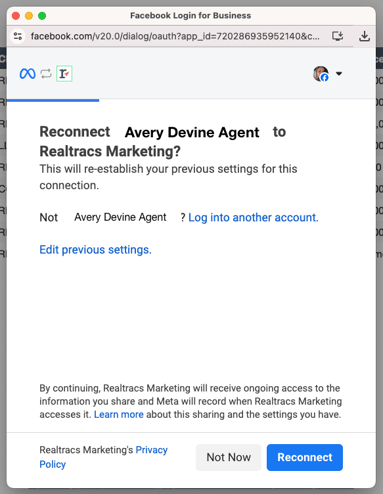Click the blue progress bar under header

click(x=53, y=100)
